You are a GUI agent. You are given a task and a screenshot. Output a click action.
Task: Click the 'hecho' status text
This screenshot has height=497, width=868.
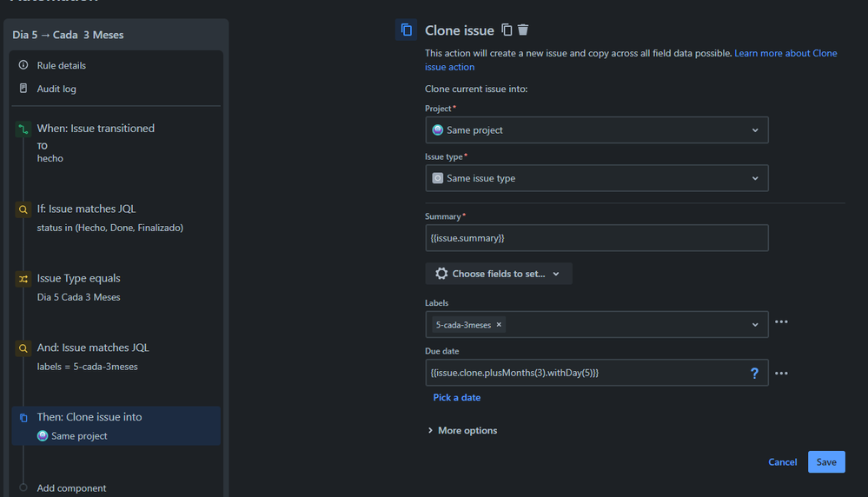[50, 158]
